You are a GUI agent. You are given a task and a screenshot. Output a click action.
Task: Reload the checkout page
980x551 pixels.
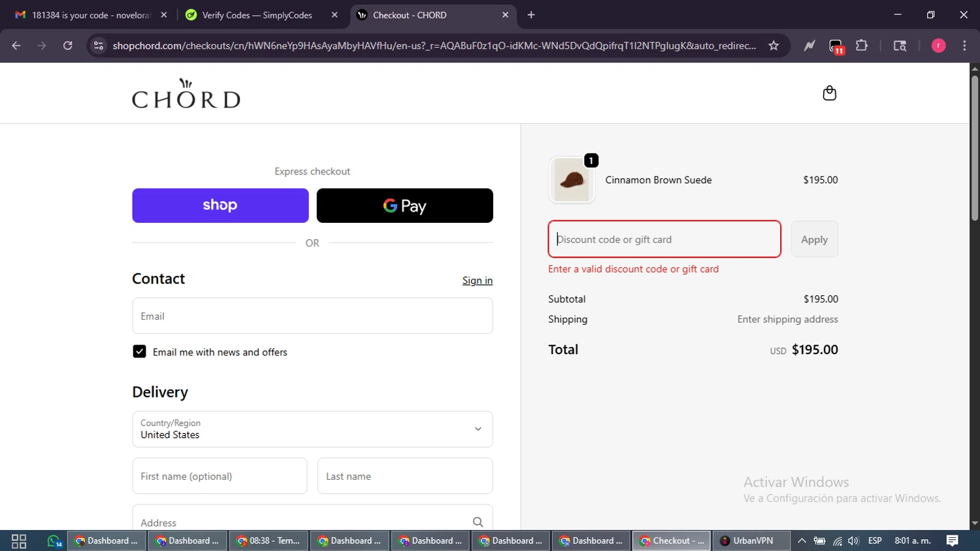coord(67,46)
